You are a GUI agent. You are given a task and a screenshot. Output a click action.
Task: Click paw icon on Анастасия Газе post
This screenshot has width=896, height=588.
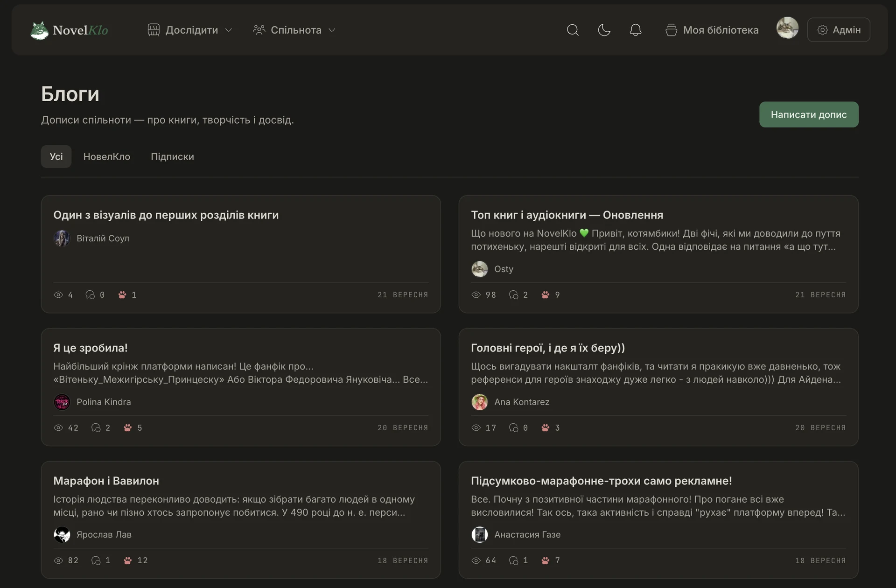pyautogui.click(x=545, y=560)
